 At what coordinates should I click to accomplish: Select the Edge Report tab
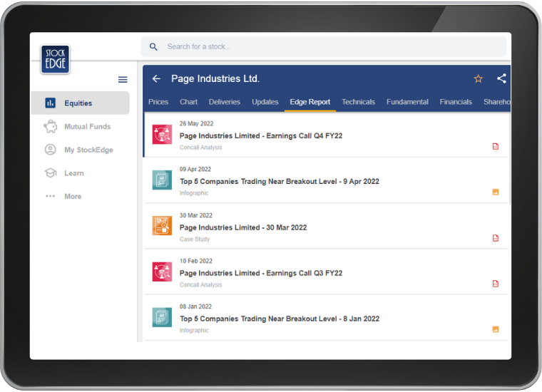pos(310,102)
